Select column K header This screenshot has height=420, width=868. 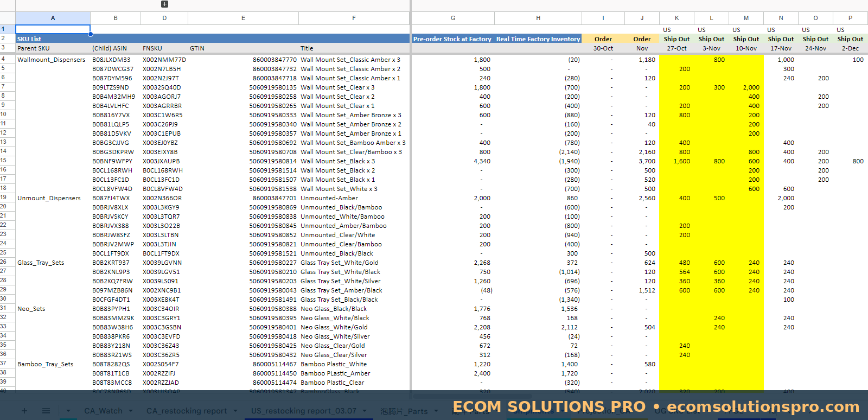pyautogui.click(x=676, y=18)
